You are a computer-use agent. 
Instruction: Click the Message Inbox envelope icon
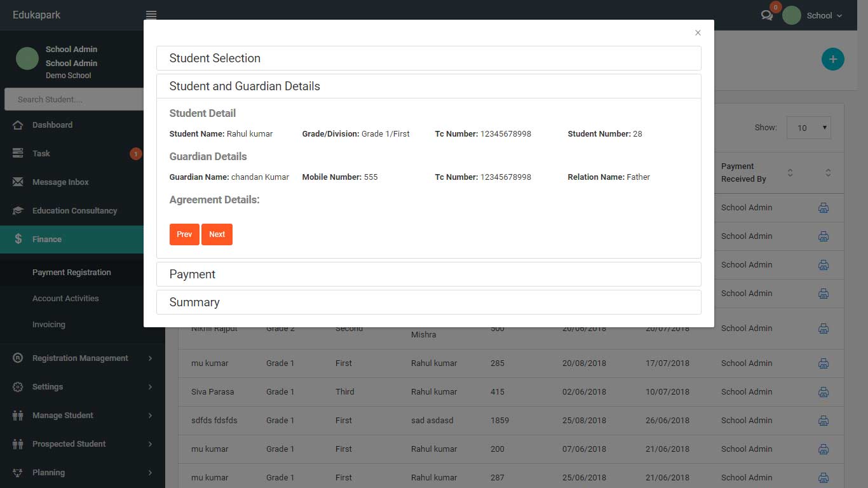coord(18,182)
